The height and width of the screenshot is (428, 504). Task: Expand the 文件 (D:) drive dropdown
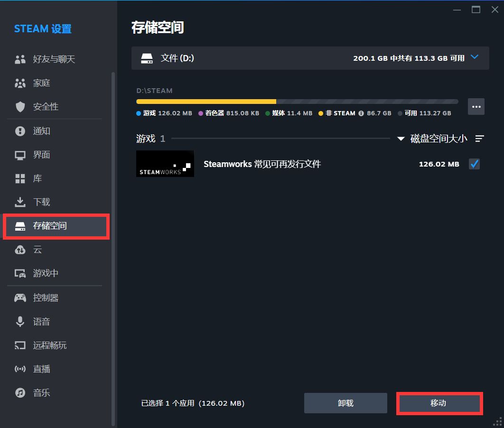click(x=475, y=57)
